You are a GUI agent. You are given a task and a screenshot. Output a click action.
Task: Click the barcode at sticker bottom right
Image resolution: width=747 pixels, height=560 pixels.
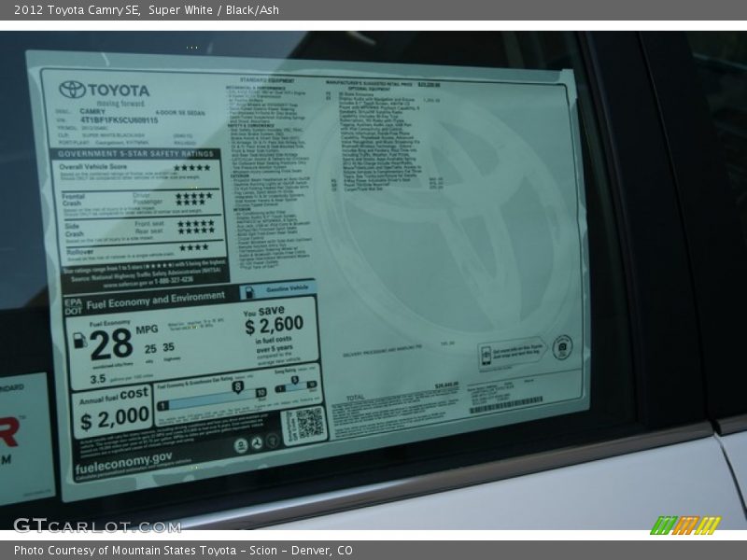coord(505,406)
